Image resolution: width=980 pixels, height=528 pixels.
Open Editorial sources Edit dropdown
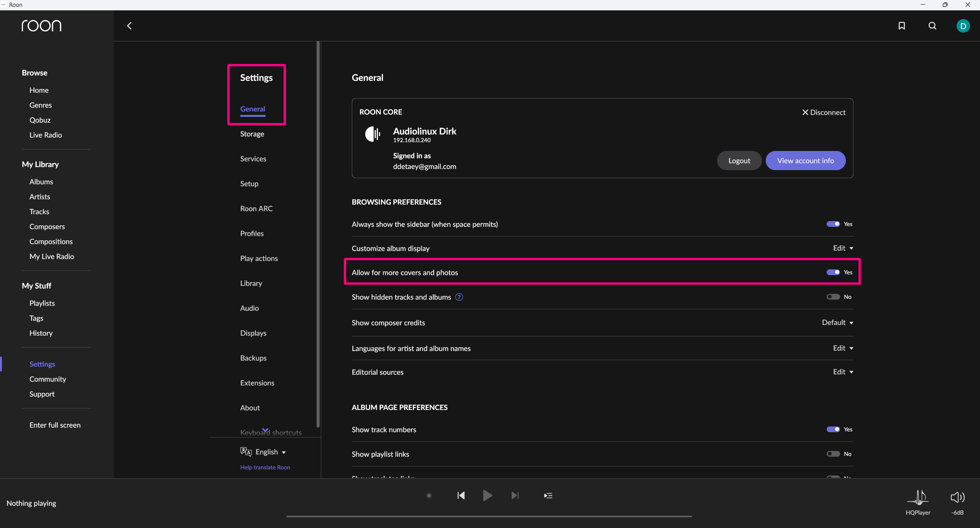click(x=843, y=372)
